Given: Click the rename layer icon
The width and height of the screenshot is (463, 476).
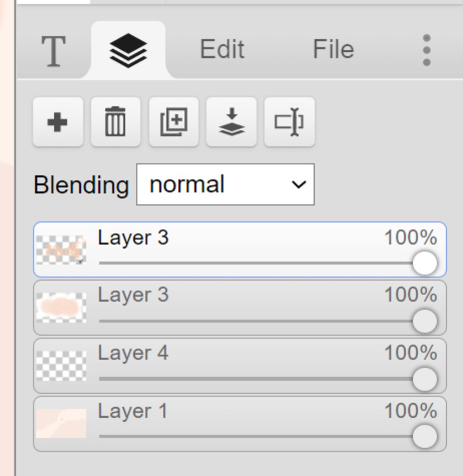Looking at the screenshot, I should tap(289, 122).
